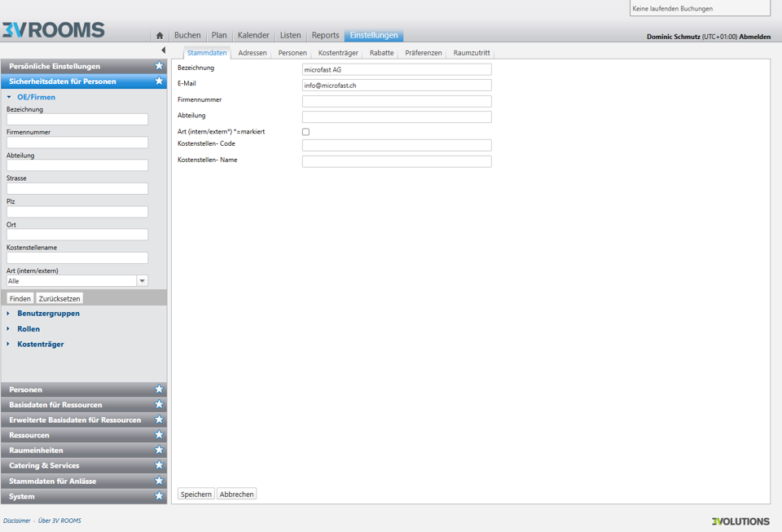Toggle the Art (intern/extern) checkbox
The width and height of the screenshot is (782, 532).
306,132
